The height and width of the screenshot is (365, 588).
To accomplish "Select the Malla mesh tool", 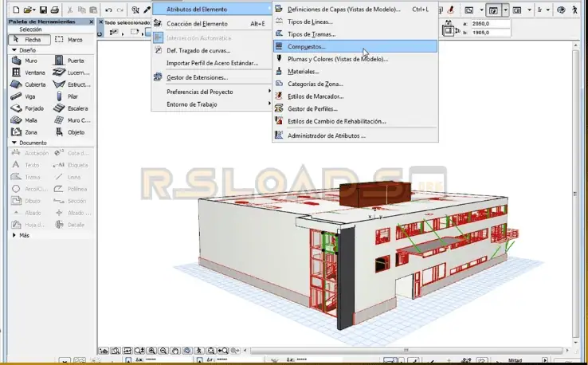I will pyautogui.click(x=24, y=120).
